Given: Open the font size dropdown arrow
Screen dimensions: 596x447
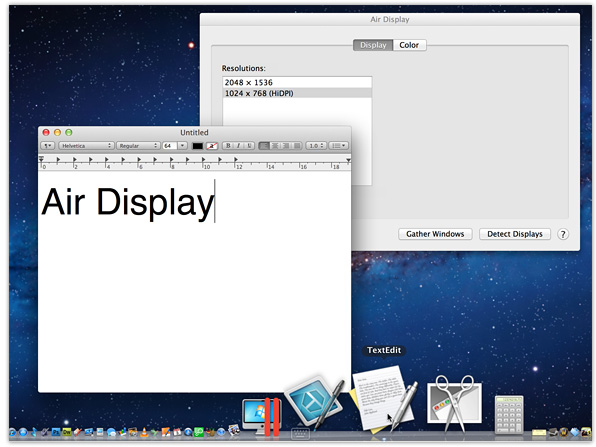Looking at the screenshot, I should pyautogui.click(x=183, y=146).
